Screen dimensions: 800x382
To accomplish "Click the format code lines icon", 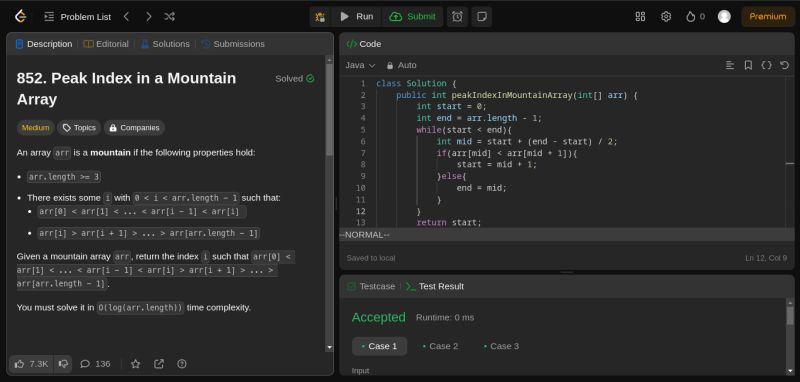I will pyautogui.click(x=730, y=65).
